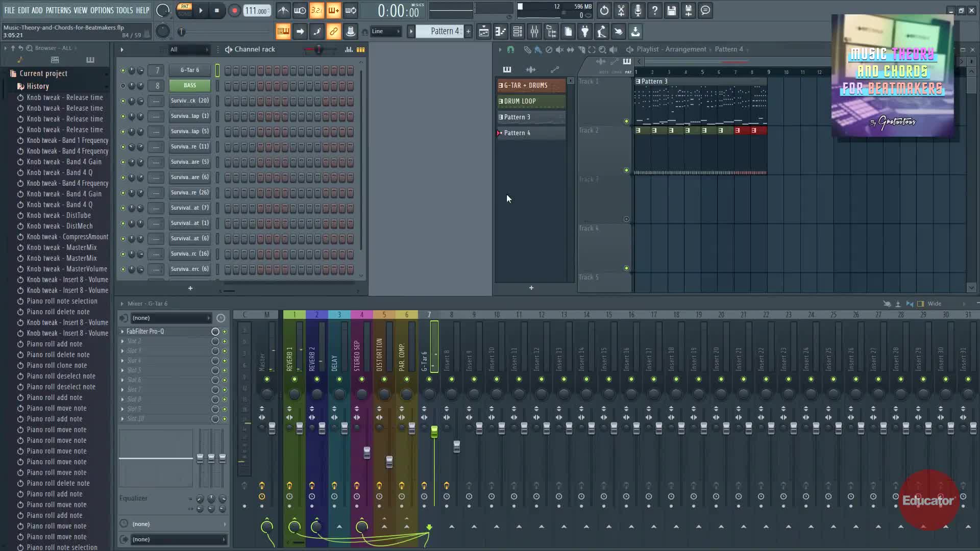Open the plugin picker plug icon
This screenshot has width=980, height=551.
(585, 32)
